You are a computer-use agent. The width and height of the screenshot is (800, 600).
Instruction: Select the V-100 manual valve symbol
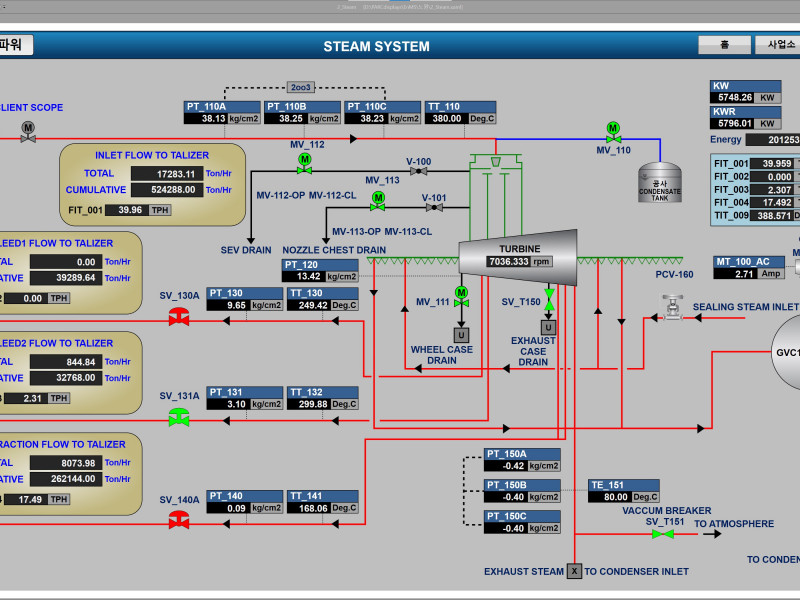click(418, 171)
